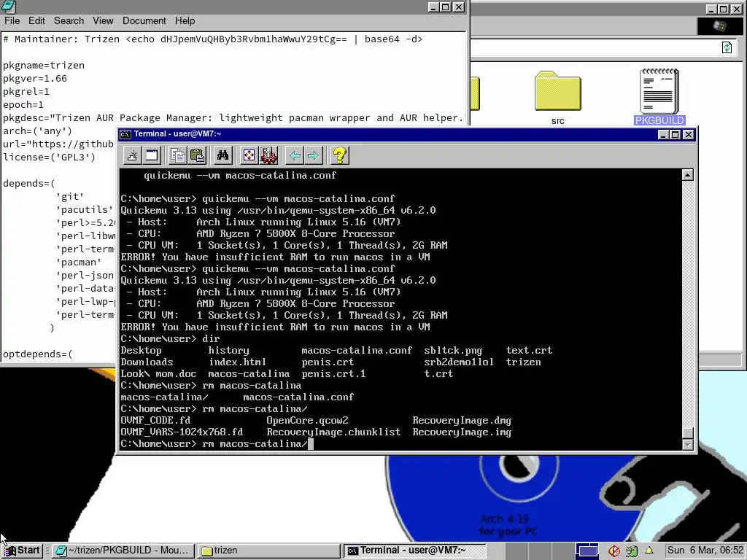Copy selection using Terminal toolbar icon
The height and width of the screenshot is (560, 747).
pos(178,155)
